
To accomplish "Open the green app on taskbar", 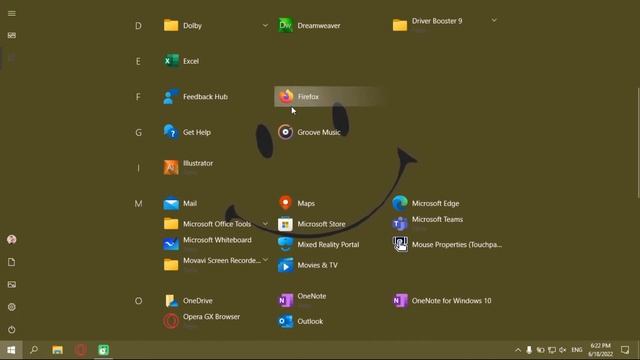I will click(x=103, y=350).
